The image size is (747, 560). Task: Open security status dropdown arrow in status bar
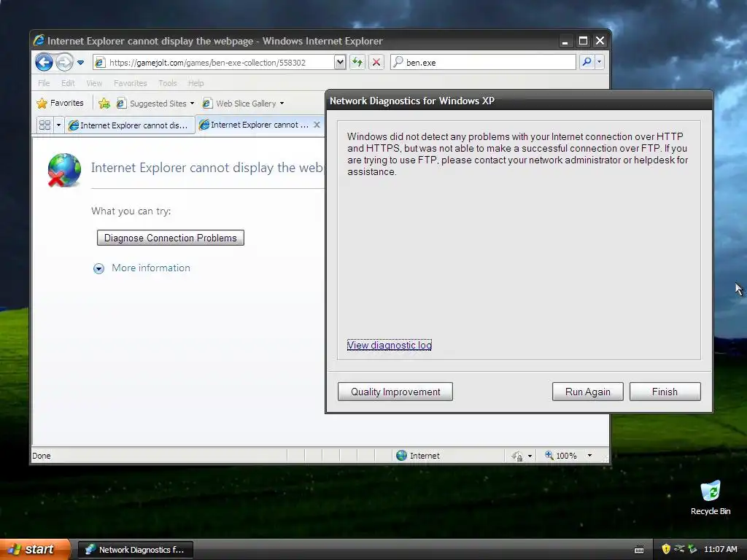coord(530,456)
